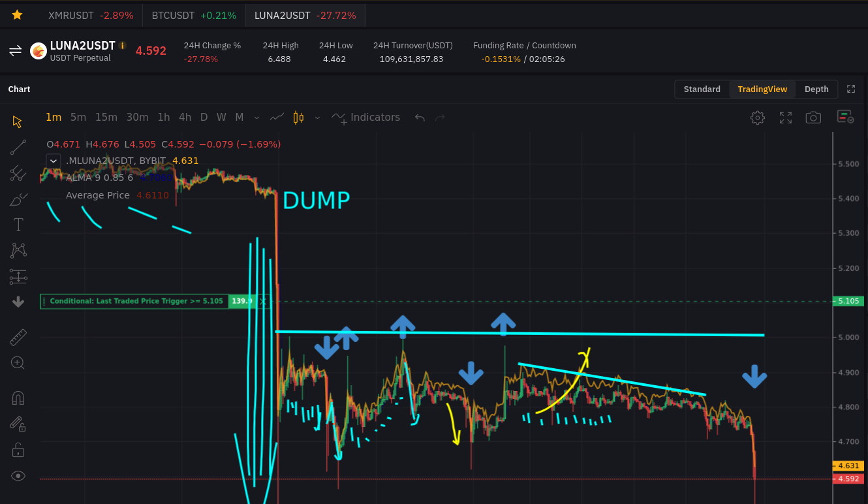The height and width of the screenshot is (504, 868).
Task: Select the Text annotation tool
Action: 18,225
